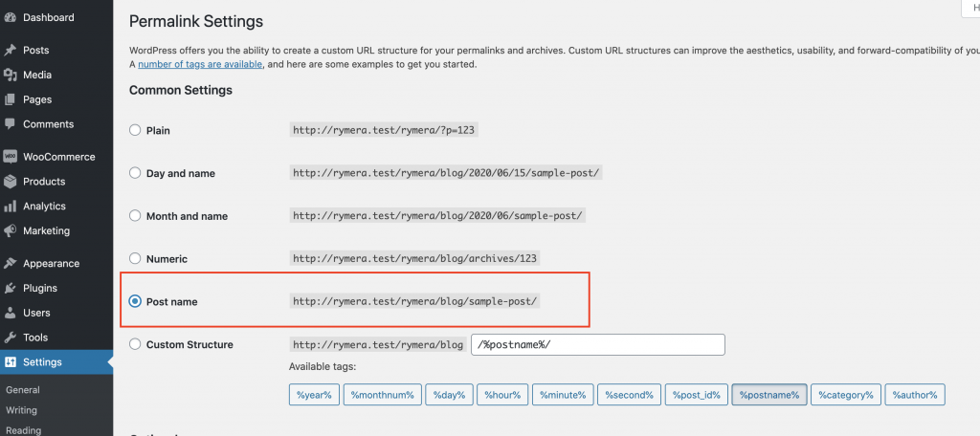Select the Custom Structure radio button
This screenshot has height=436, width=980.
point(135,344)
